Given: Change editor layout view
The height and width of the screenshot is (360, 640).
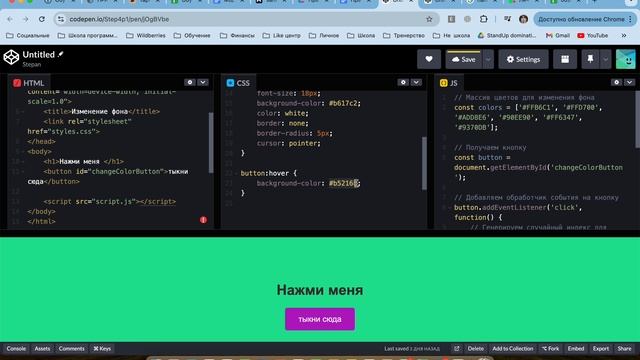Looking at the screenshot, I should pyautogui.click(x=565, y=60).
